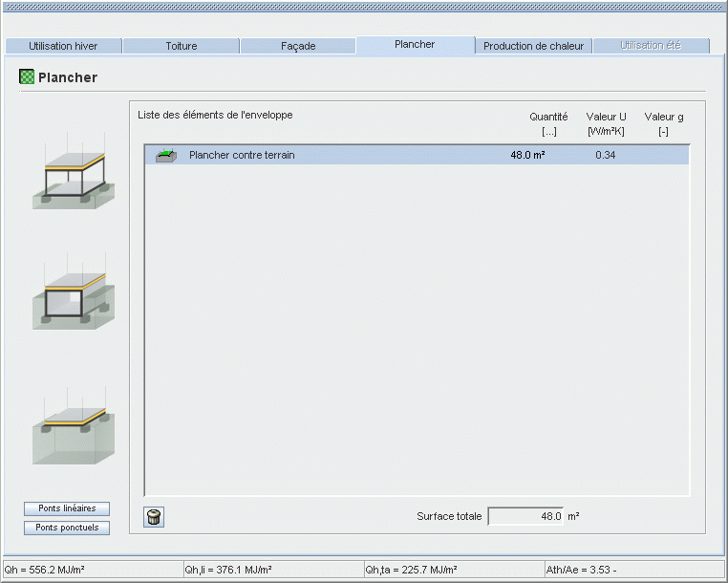Screen dimensions: 728x583
Task: Open the Production de chaleur tab
Action: point(533,46)
